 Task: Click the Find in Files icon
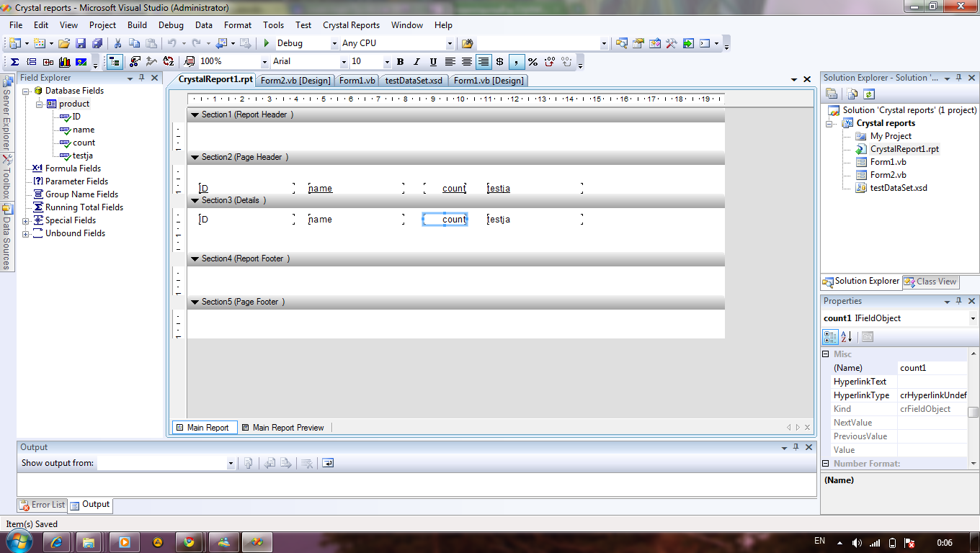click(468, 43)
